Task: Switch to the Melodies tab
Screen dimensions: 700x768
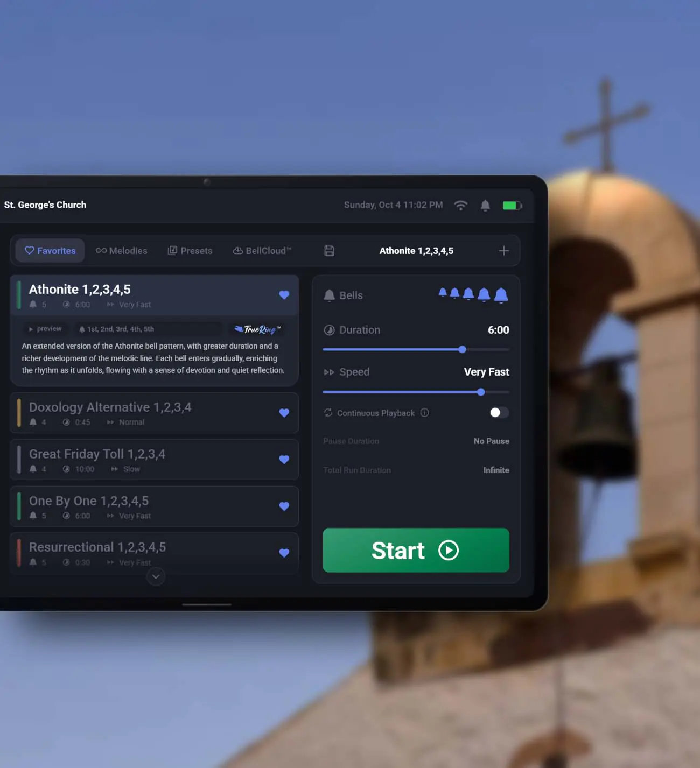Action: pos(121,251)
